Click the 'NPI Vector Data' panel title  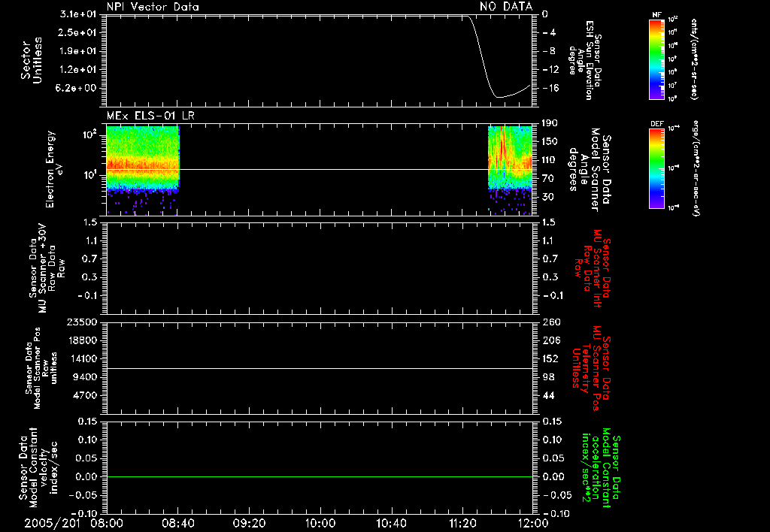coord(153,7)
